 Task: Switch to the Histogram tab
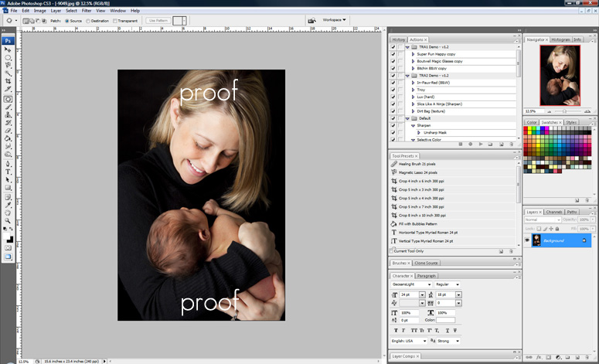pos(560,39)
